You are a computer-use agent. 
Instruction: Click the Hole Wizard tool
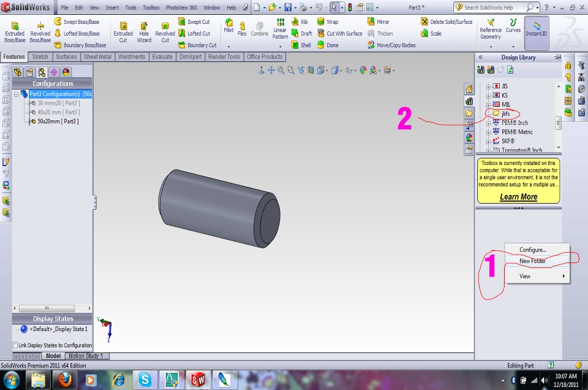pos(144,32)
